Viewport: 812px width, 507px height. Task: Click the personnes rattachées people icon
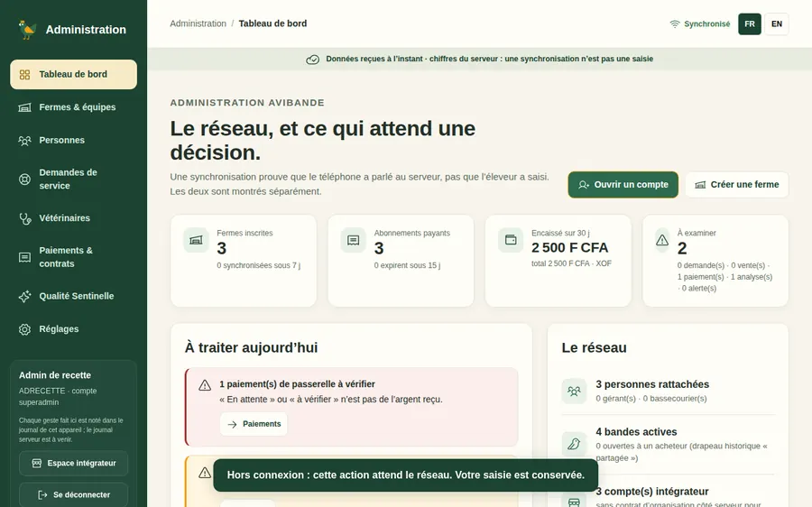click(x=574, y=391)
